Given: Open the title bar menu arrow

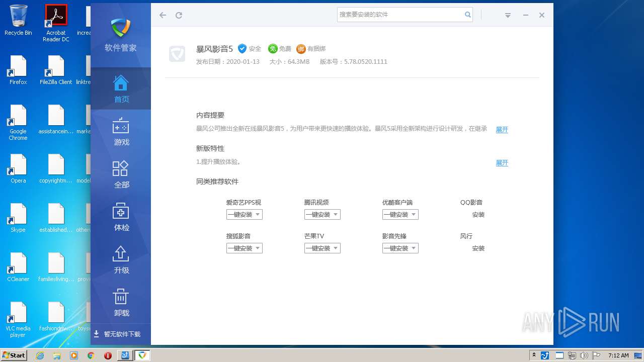Looking at the screenshot, I should [x=508, y=16].
